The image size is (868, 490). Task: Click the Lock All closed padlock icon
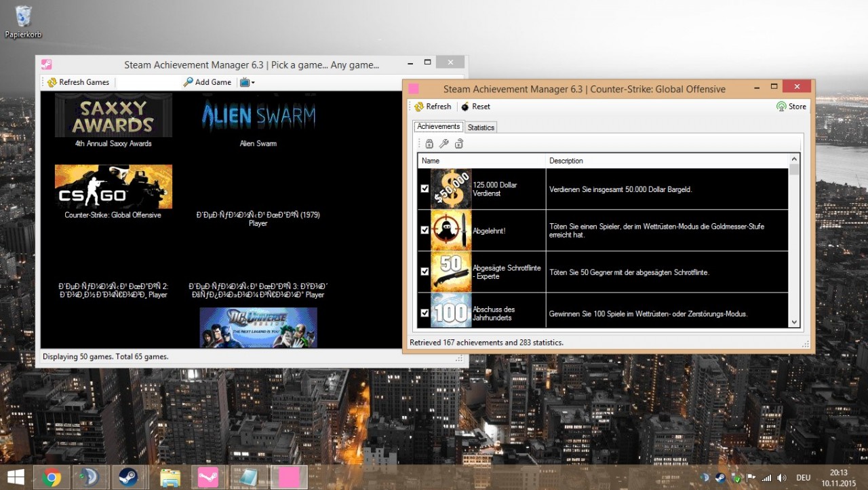point(429,144)
